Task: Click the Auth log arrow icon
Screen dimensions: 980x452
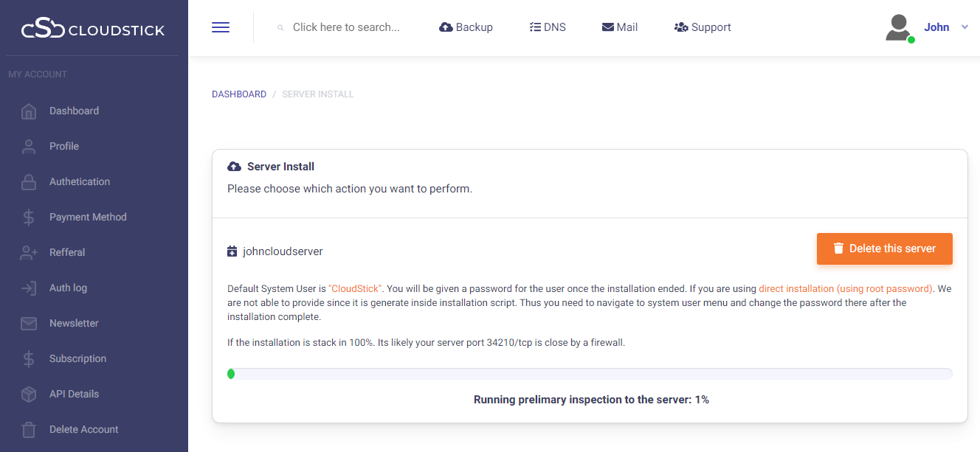Action: tap(29, 288)
